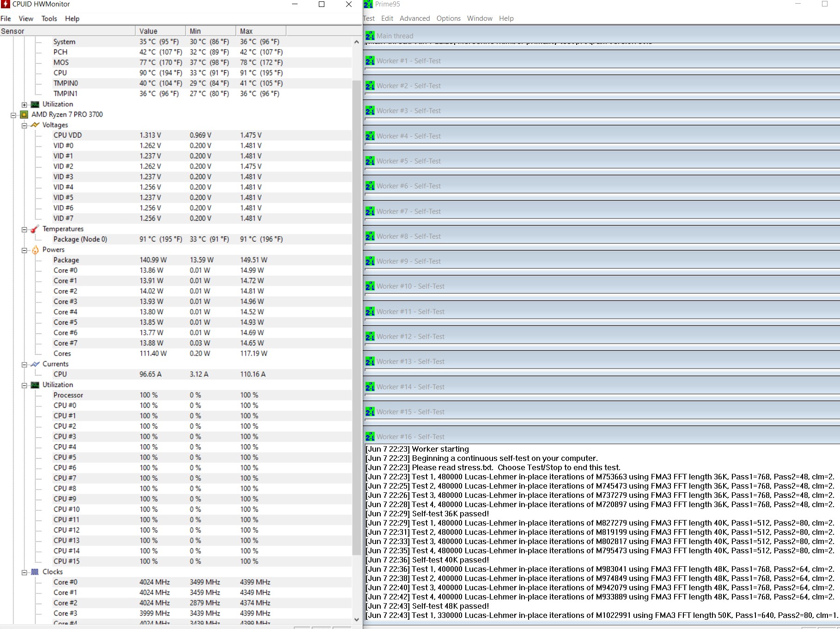Click the Worker #4 window icon
Image resolution: width=840 pixels, height=629 pixels.
pos(370,136)
